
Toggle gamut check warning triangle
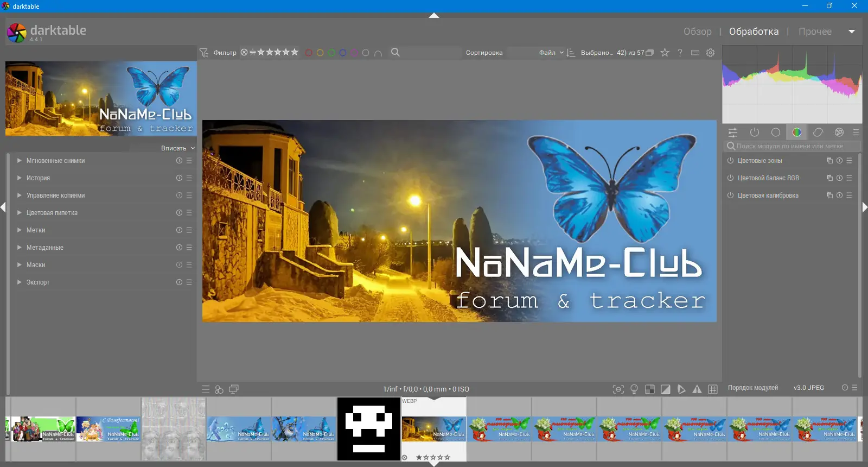[x=697, y=389]
